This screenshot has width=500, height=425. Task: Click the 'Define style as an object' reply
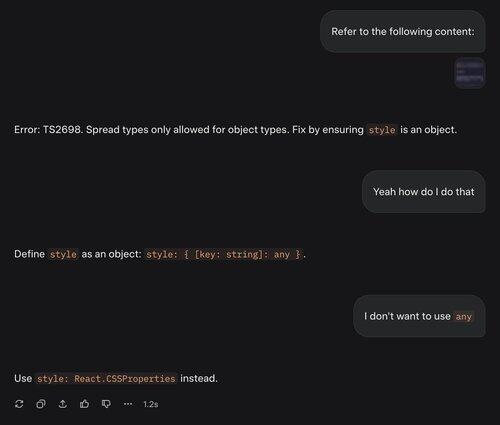pos(160,254)
